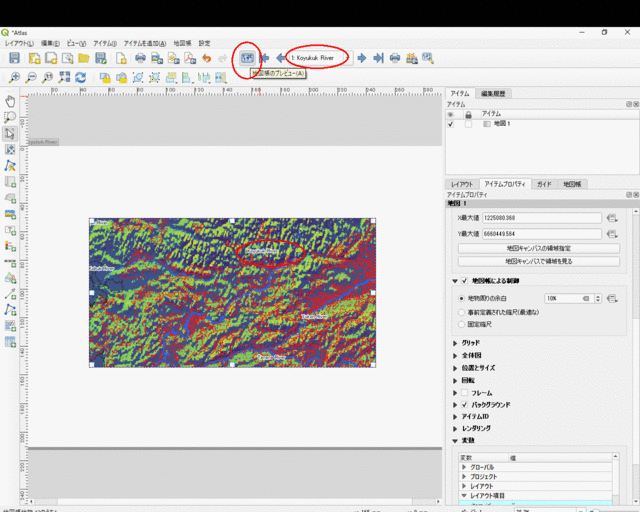The image size is (640, 512).
Task: Expand the プロジェクト variables row
Action: click(464, 476)
